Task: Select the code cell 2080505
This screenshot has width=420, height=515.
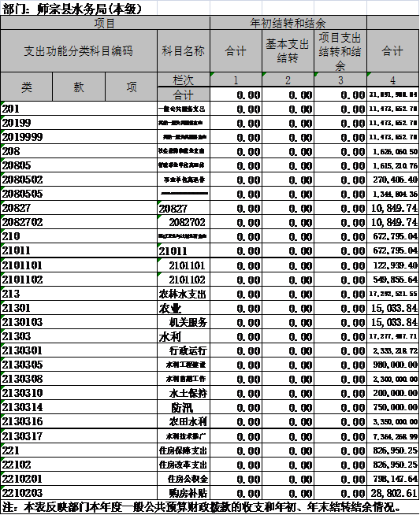Action: (79, 194)
